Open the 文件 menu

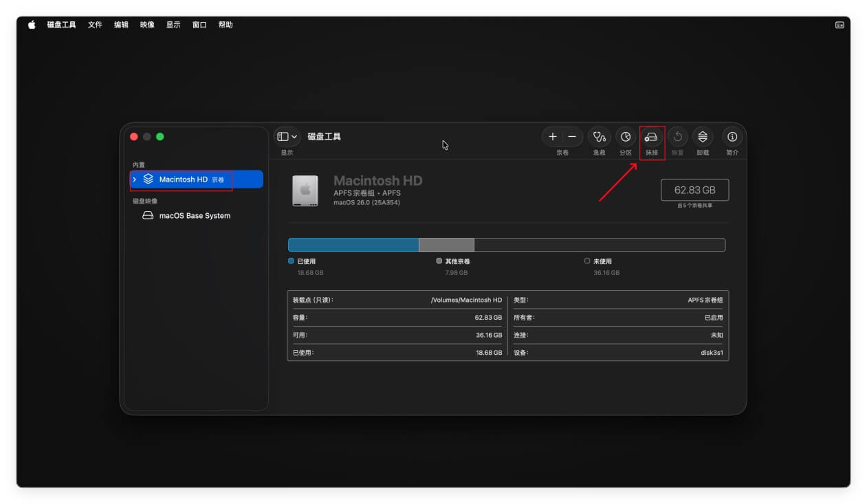(95, 25)
